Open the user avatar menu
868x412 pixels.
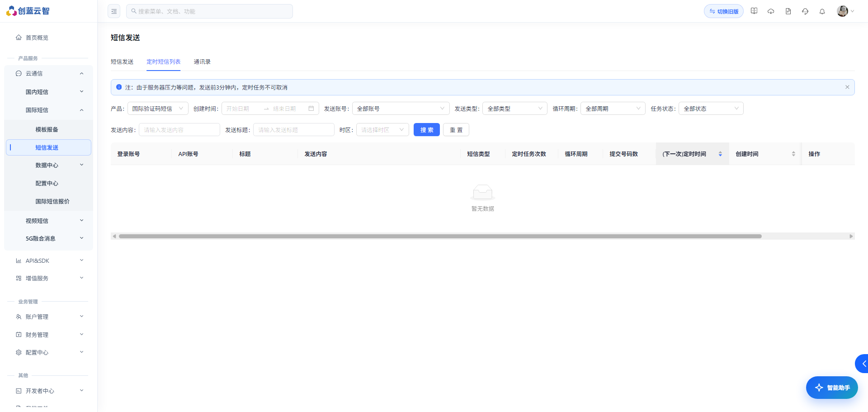click(845, 11)
